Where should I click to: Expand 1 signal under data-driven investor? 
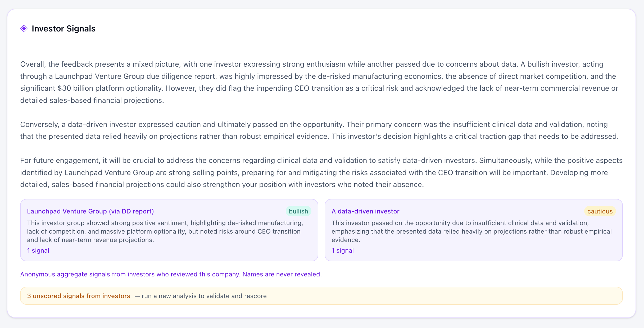pos(342,250)
